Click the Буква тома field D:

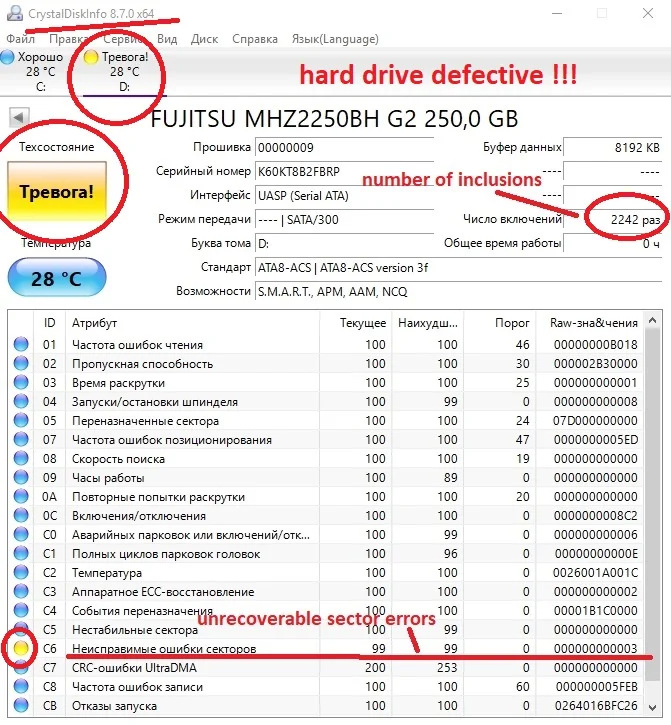coord(344,244)
